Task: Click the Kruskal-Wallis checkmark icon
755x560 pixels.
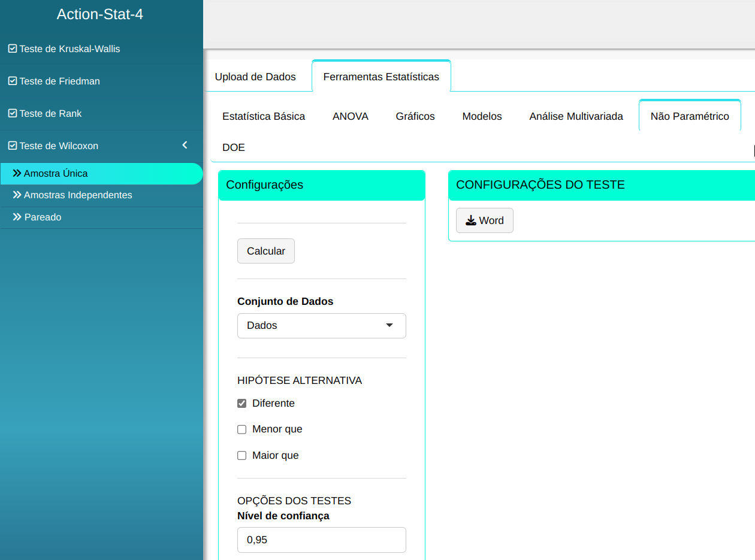Action: point(12,49)
